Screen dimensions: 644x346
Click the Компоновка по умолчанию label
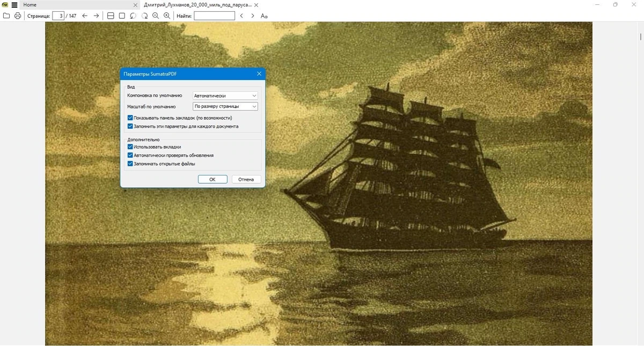pos(155,95)
